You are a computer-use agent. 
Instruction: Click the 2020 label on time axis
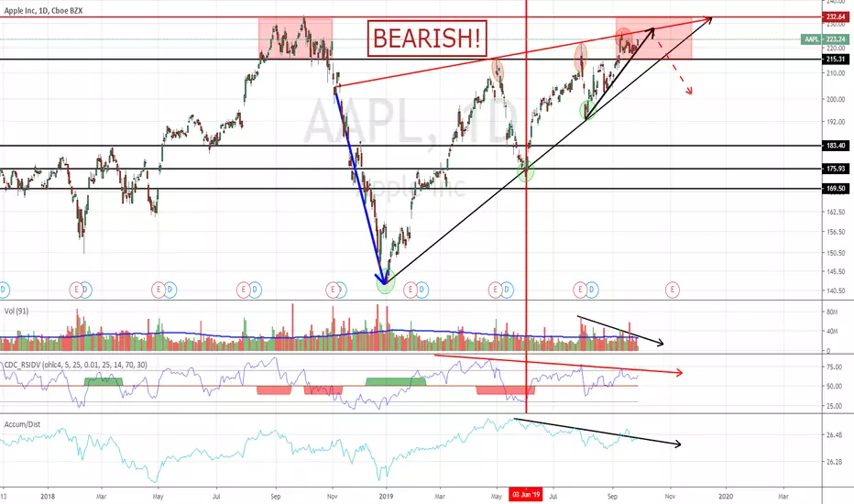point(726,497)
